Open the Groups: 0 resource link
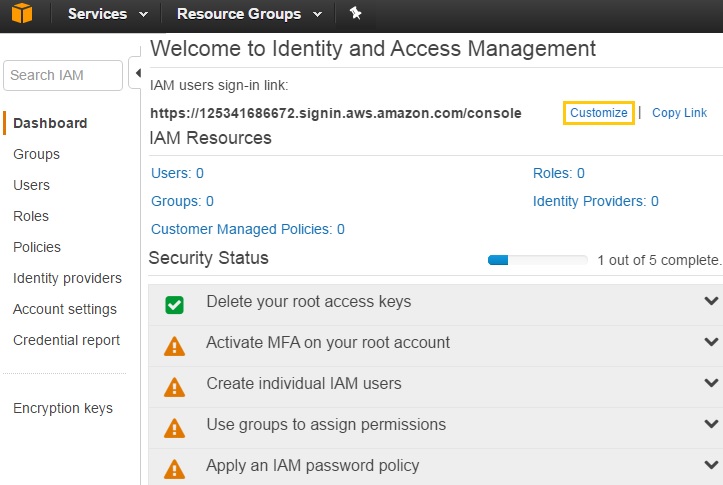The width and height of the screenshot is (723, 485). click(x=182, y=201)
